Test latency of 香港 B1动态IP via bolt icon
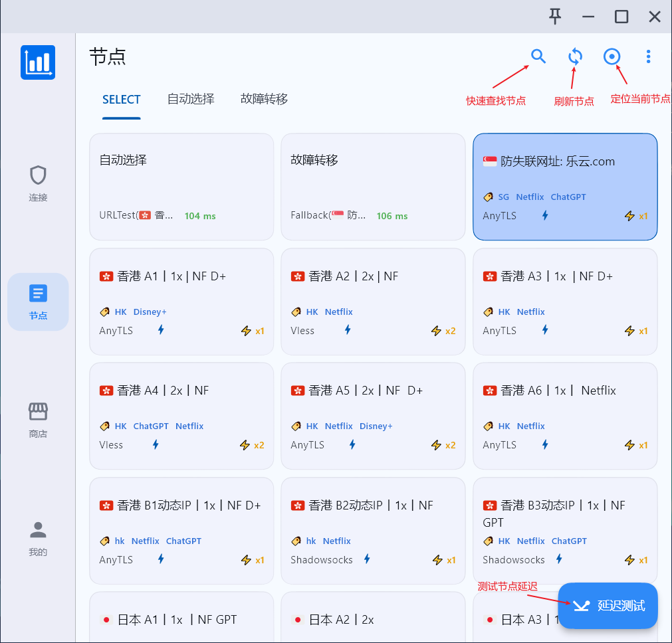Viewport: 672px width, 643px height. point(161,559)
